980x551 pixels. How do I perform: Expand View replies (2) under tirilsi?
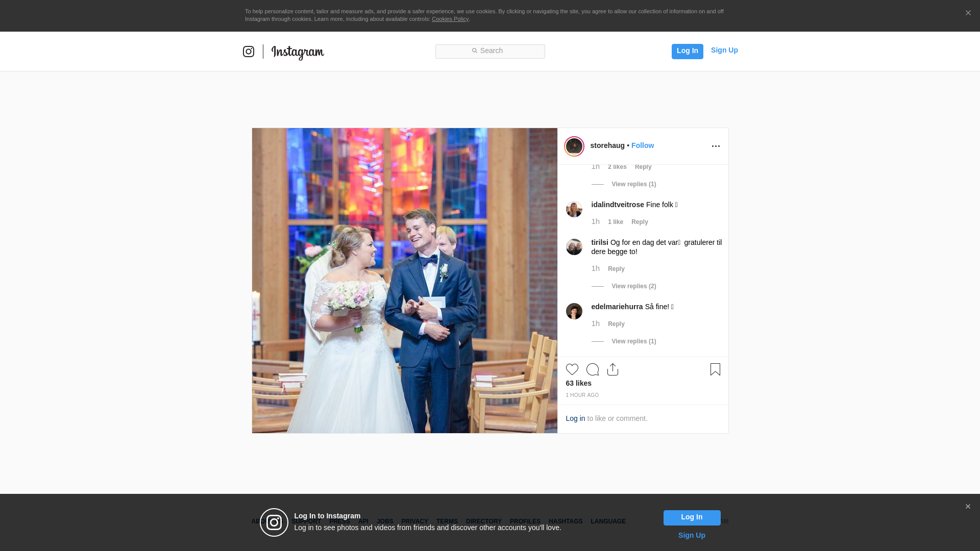pos(634,286)
